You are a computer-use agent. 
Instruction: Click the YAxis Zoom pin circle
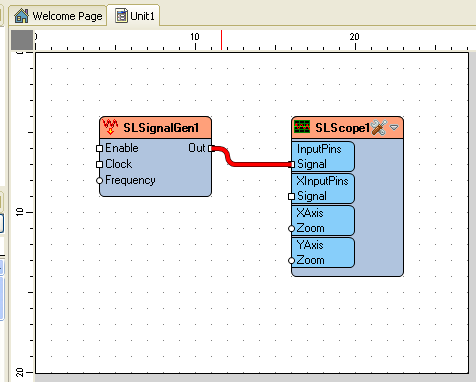pos(291,261)
